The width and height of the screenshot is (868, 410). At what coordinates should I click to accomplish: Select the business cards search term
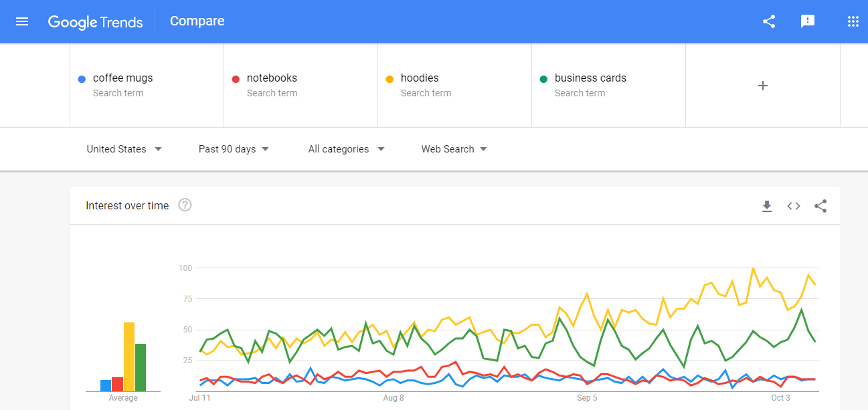[590, 78]
